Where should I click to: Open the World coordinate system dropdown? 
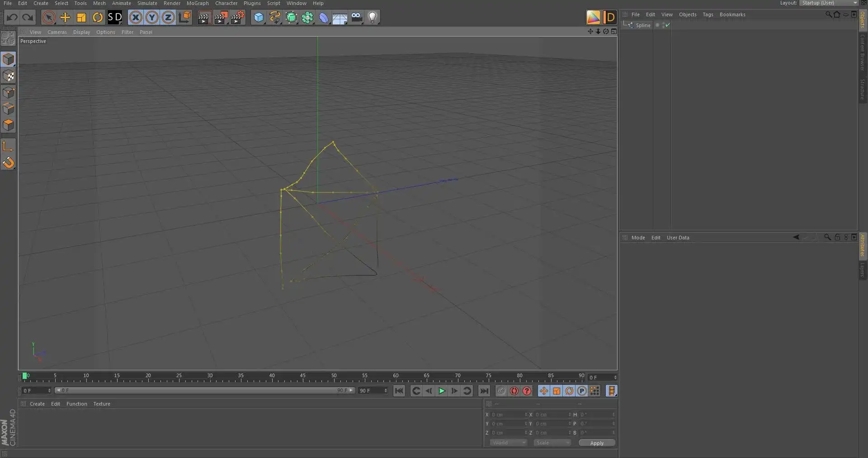point(509,443)
